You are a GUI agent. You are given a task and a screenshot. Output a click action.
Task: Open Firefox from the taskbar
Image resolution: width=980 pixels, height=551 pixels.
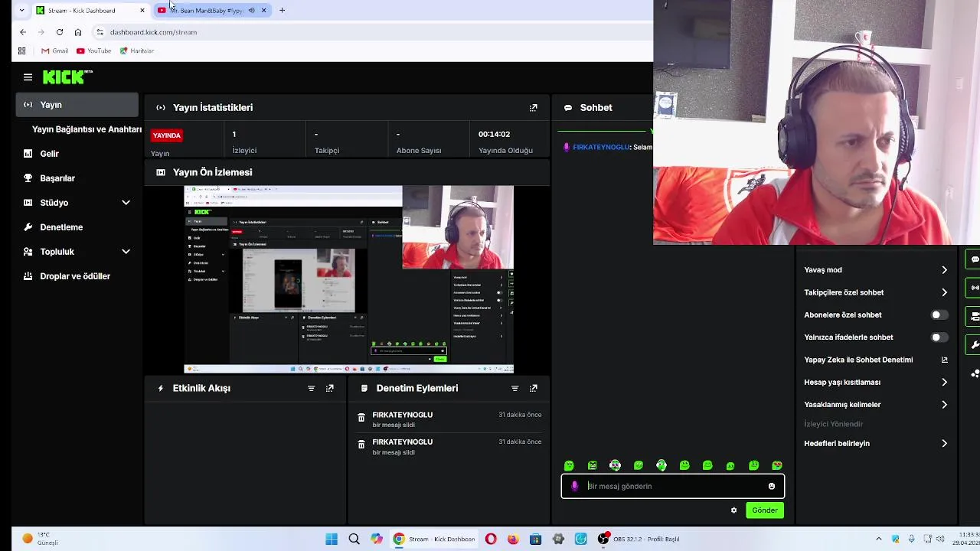point(513,539)
